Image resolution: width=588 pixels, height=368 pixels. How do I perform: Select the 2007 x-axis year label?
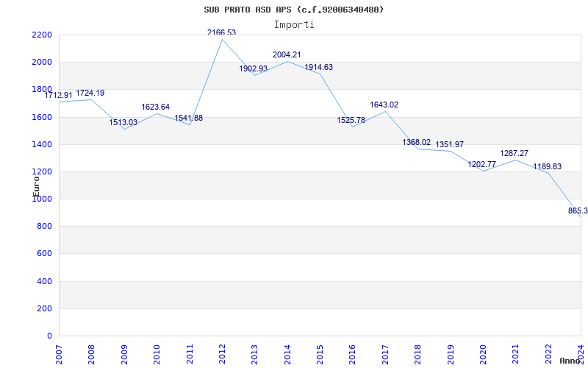tap(60, 353)
